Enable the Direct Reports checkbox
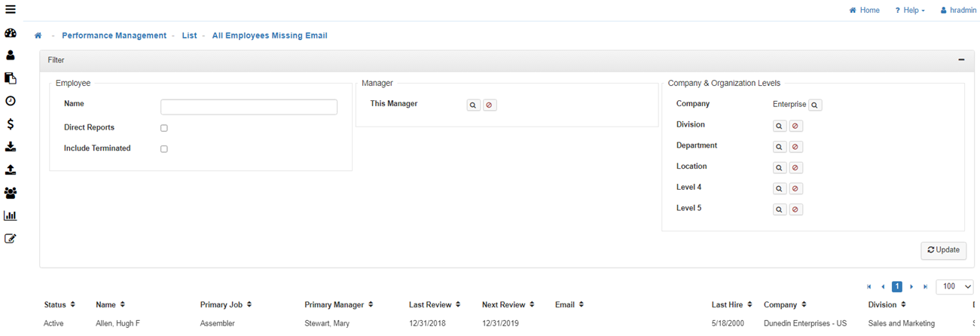 163,128
